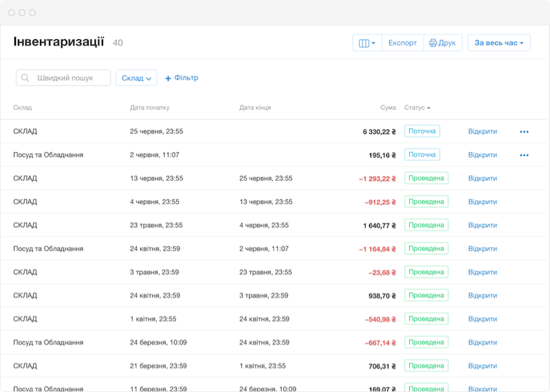Sort by the Склад column header
The image size is (550, 392).
pyautogui.click(x=23, y=107)
